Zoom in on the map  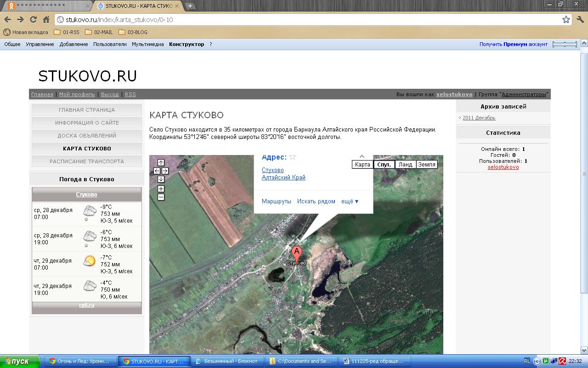click(x=161, y=189)
